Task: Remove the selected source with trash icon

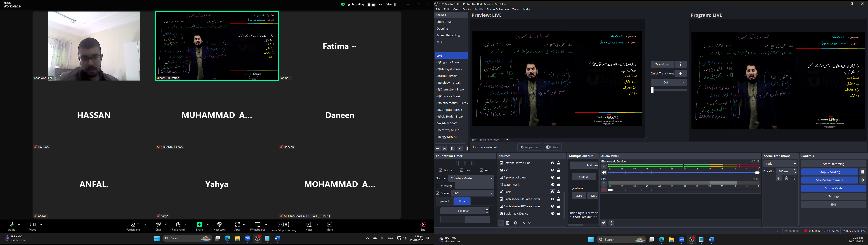Action: pos(508,223)
